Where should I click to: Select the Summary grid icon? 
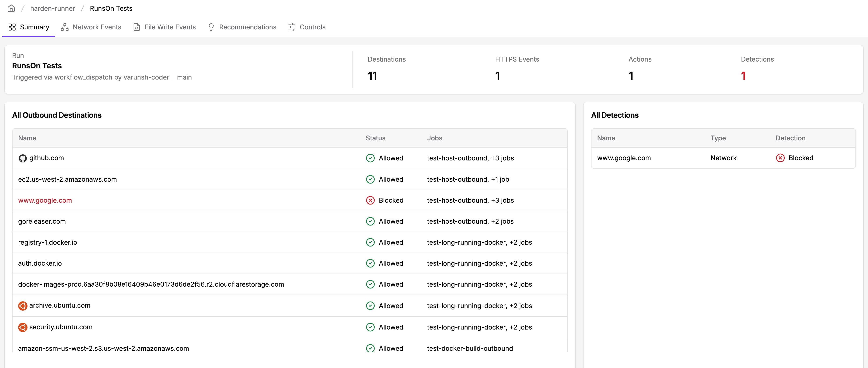[x=12, y=27]
